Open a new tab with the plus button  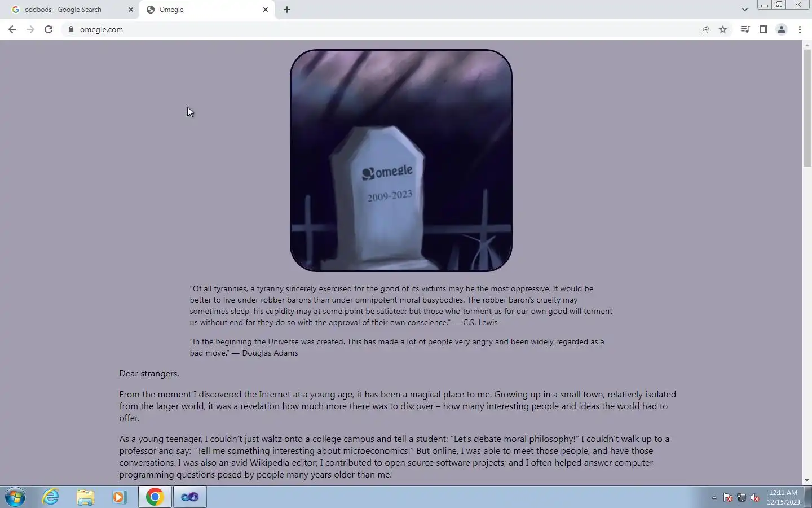pyautogui.click(x=287, y=10)
